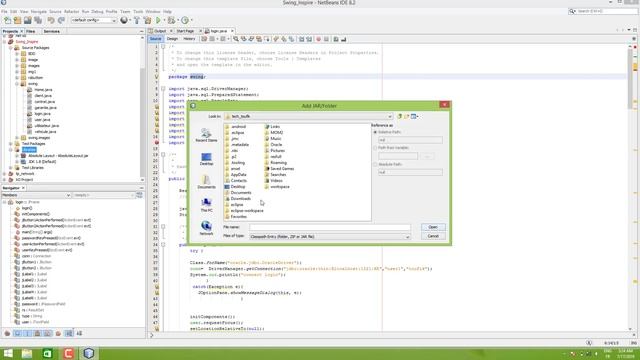Image resolution: width=640 pixels, height=360 pixels.
Task: Click the Undo toolbar icon
Action: tap(51, 20)
